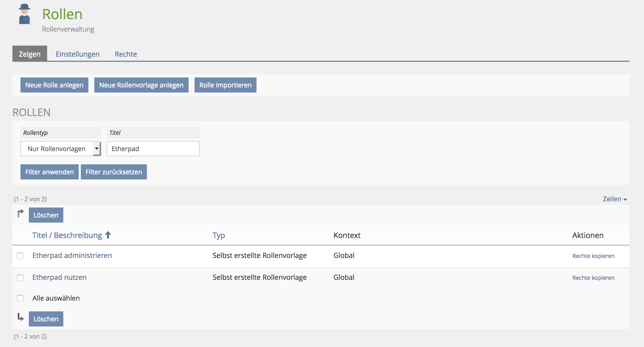
Task: Click the Rolle importieren button
Action: (x=225, y=85)
